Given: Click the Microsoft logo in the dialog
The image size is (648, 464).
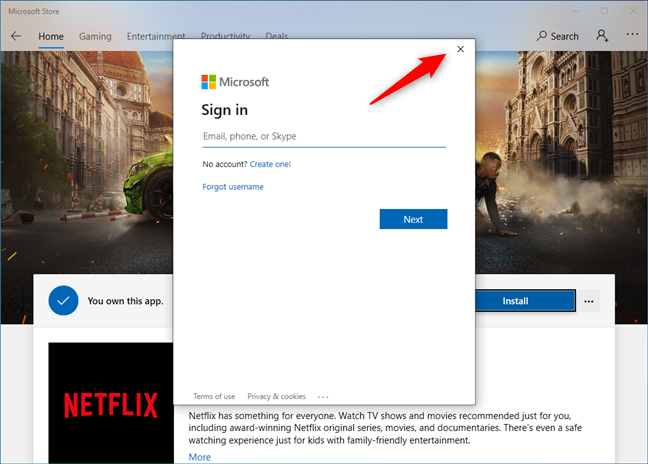Looking at the screenshot, I should [x=235, y=82].
